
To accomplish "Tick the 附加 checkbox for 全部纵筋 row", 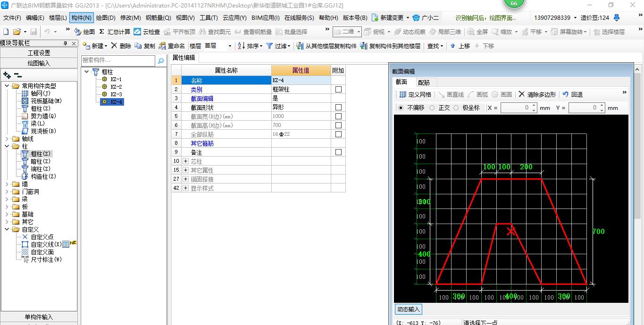I will 338,134.
